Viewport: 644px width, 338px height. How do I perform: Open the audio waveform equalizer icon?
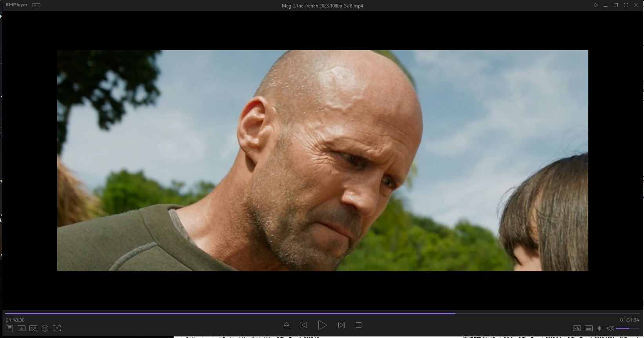pyautogui.click(x=600, y=328)
